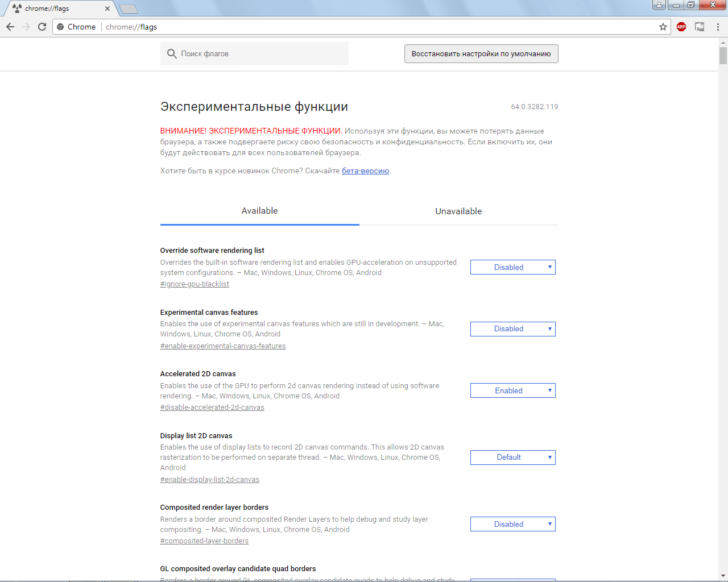Viewport: 728px width, 582px height.
Task: Open the Override software rendering list dropdown
Action: click(512, 267)
